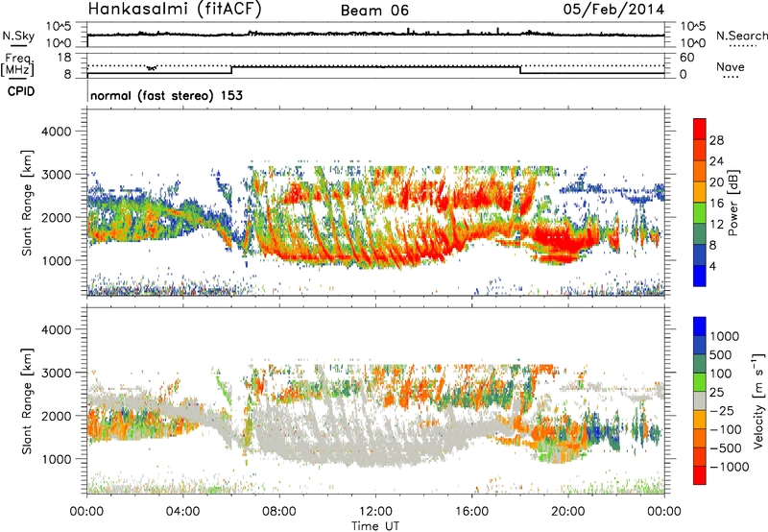Click the blue swatch of the Power colorbar

(x=700, y=276)
